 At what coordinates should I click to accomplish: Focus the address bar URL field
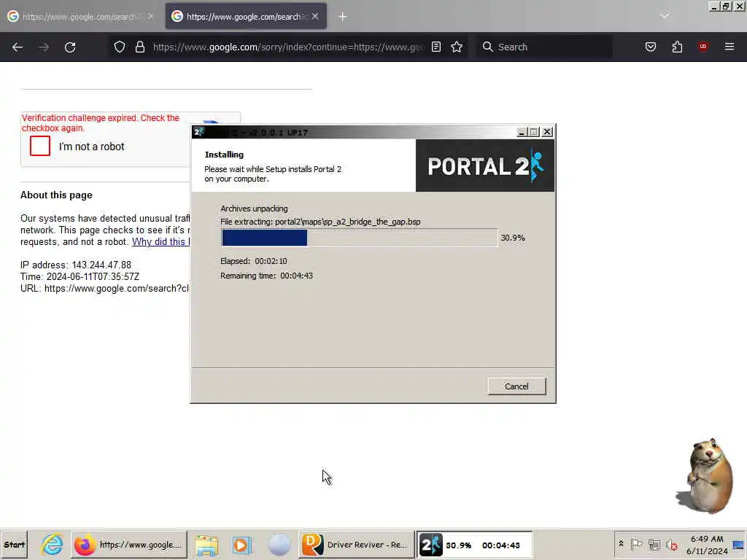(x=288, y=47)
